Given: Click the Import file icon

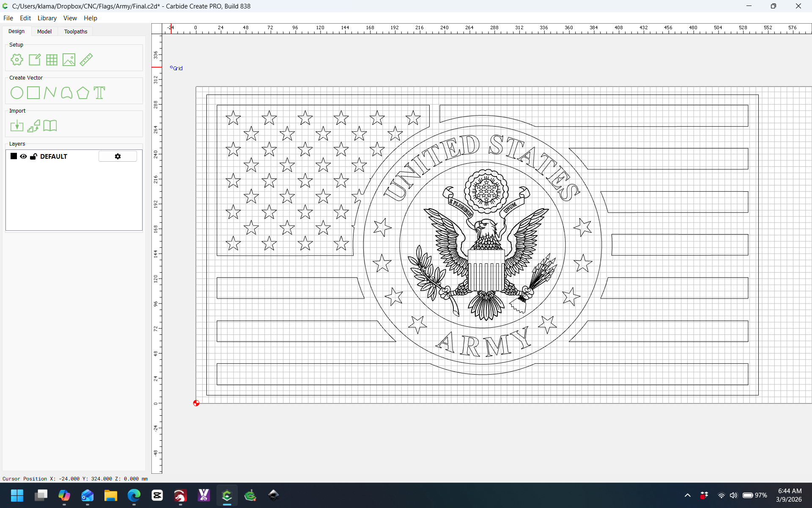Looking at the screenshot, I should (16, 125).
